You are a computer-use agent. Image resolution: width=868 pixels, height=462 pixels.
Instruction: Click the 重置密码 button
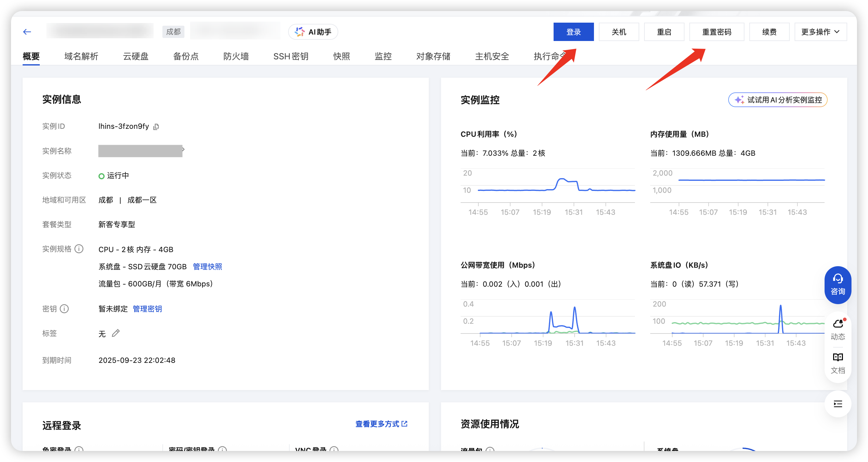[717, 32]
